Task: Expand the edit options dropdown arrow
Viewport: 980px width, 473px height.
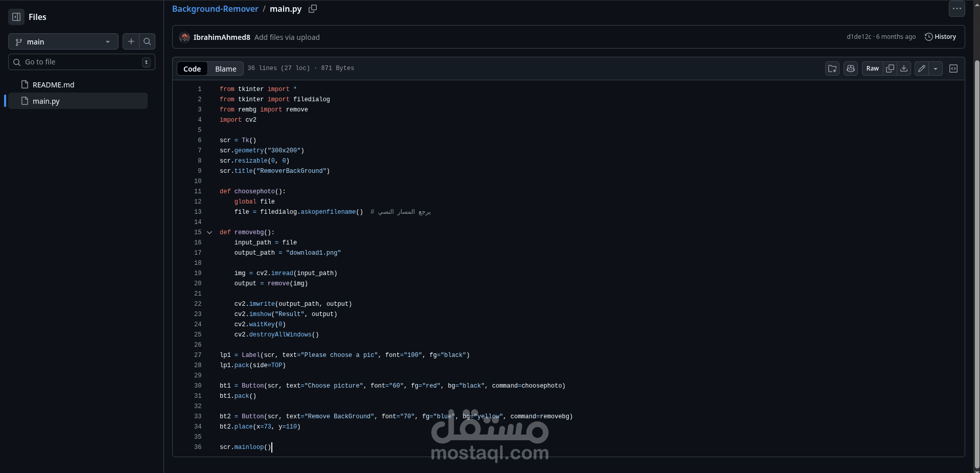Action: click(x=936, y=68)
